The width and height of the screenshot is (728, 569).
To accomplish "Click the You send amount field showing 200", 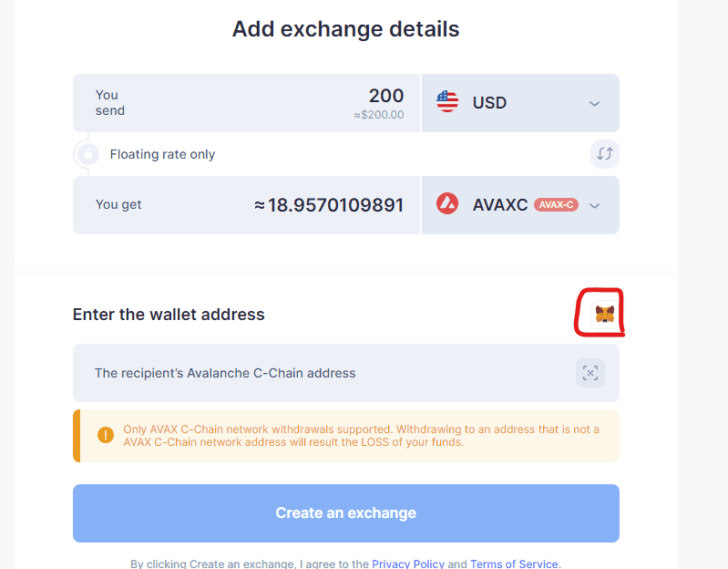I will [247, 103].
